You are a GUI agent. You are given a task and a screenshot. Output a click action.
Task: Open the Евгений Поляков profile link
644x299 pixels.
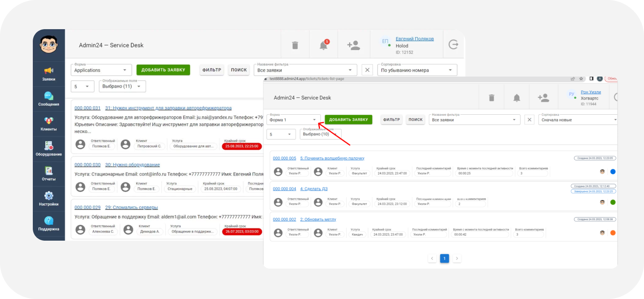click(415, 39)
